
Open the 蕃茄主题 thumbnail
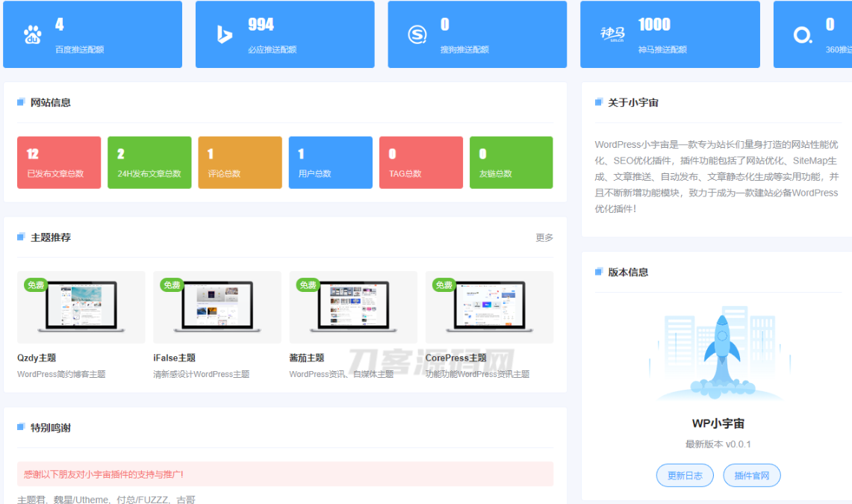click(353, 308)
